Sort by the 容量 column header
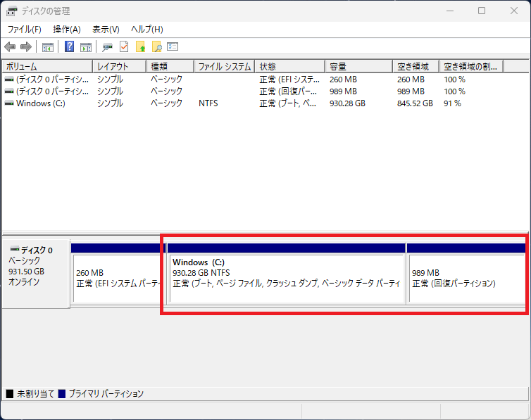 coord(358,66)
